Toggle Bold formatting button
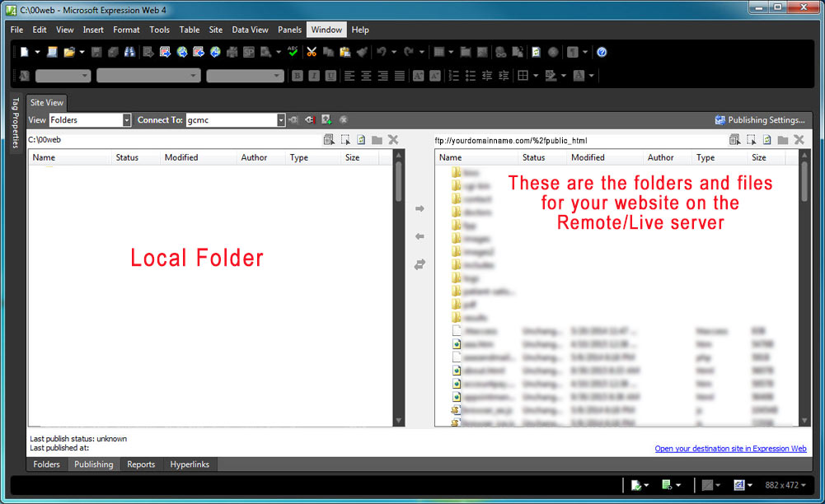 coord(298,76)
